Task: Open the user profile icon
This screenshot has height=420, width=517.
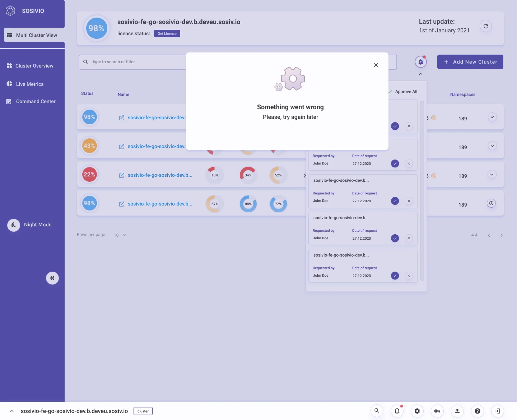Action: click(457, 411)
